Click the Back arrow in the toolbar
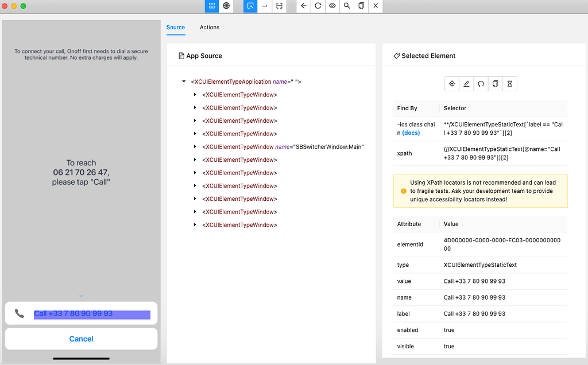Viewport: 588px width, 365px height. point(304,6)
